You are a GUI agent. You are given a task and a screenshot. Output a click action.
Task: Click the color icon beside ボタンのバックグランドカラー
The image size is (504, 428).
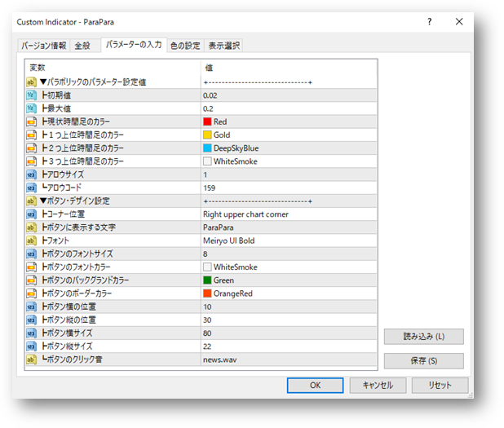[x=31, y=280]
